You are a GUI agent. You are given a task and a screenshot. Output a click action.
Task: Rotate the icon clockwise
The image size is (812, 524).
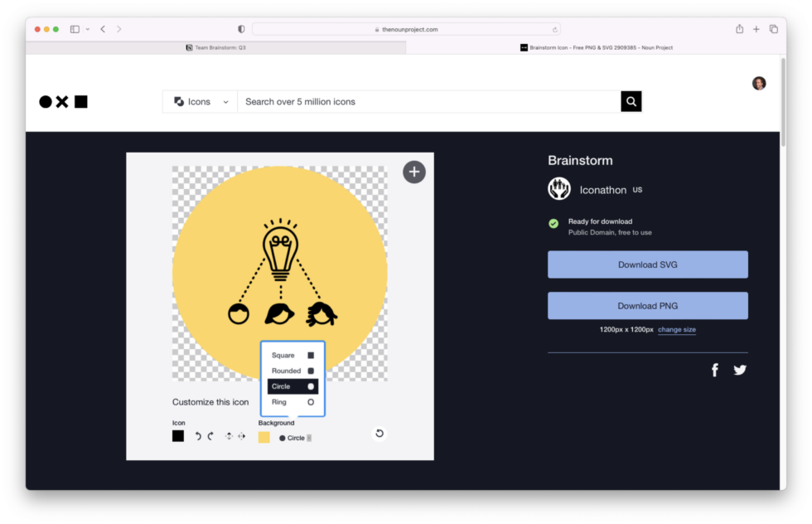211,435
